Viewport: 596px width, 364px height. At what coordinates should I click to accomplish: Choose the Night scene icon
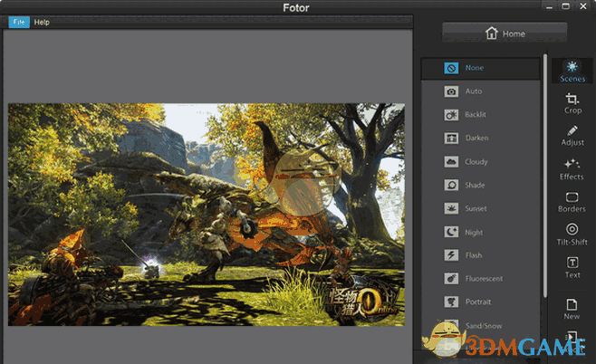451,232
